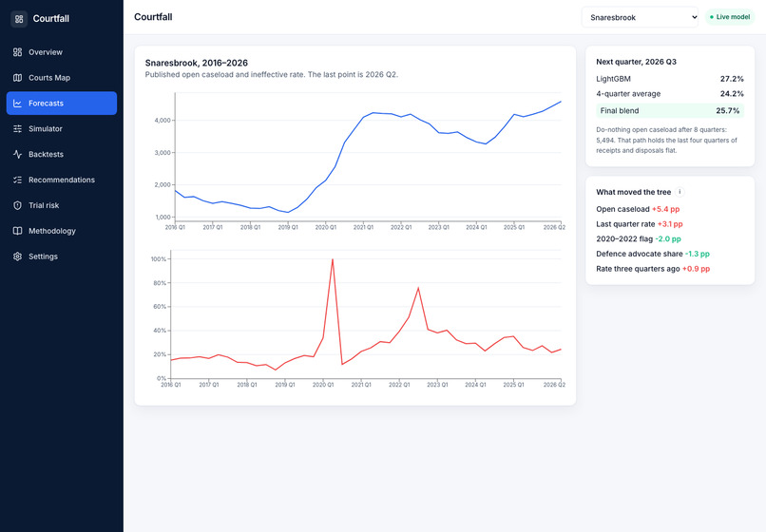Click the Backtests pulse icon

pyautogui.click(x=18, y=154)
